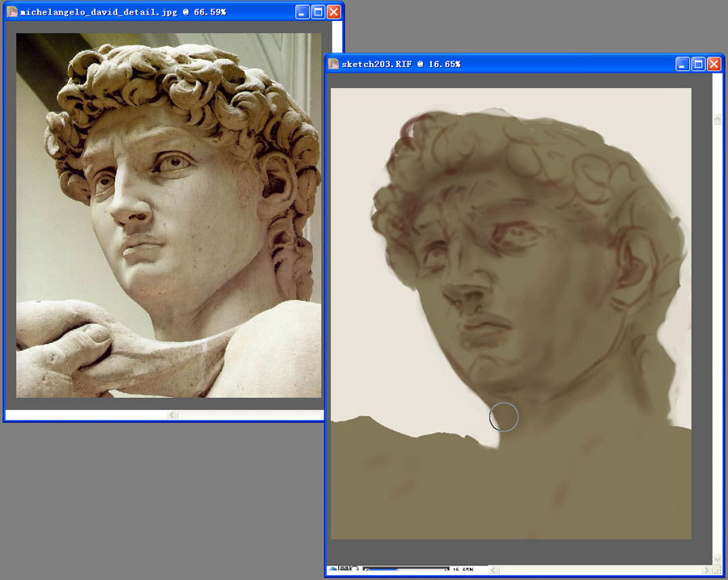Click the David statue reference photo
This screenshot has width=728, height=580.
tap(168, 215)
